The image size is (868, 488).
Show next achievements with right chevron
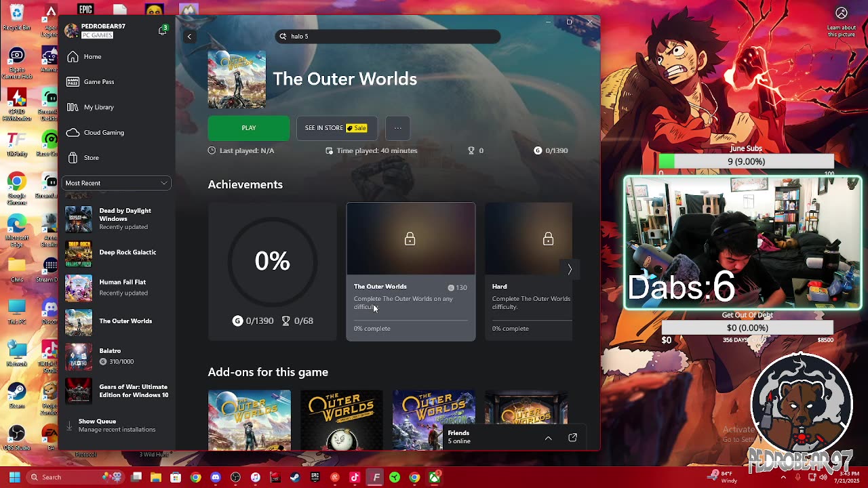[569, 269]
